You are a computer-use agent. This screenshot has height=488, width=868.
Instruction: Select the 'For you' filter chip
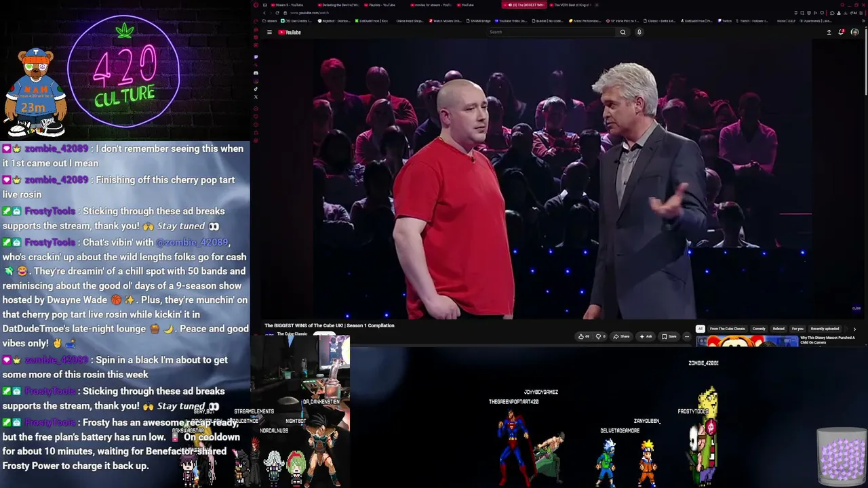click(x=797, y=329)
